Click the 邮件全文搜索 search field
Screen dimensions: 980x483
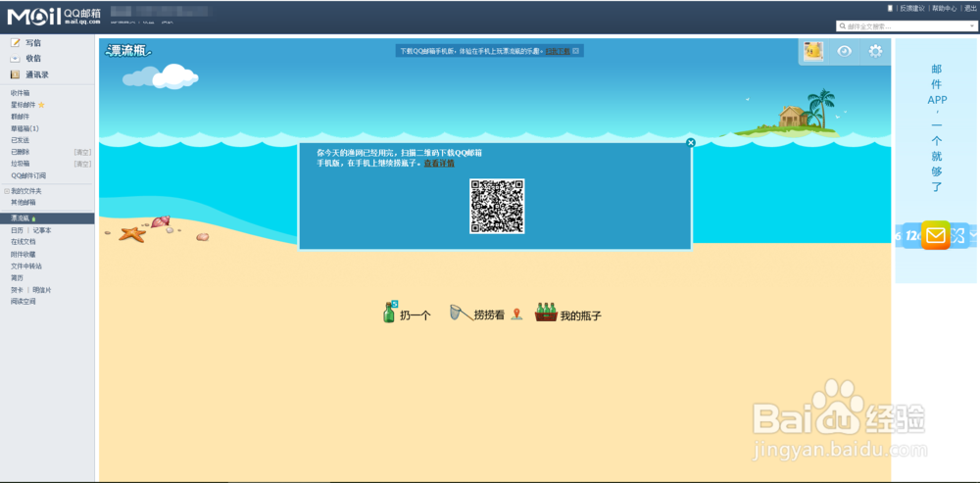point(906,26)
